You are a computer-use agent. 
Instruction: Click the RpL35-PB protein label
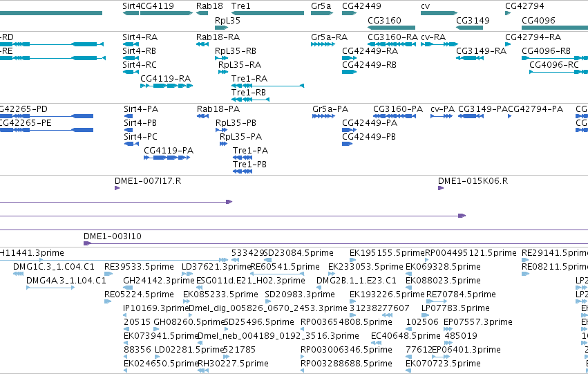tap(236, 123)
